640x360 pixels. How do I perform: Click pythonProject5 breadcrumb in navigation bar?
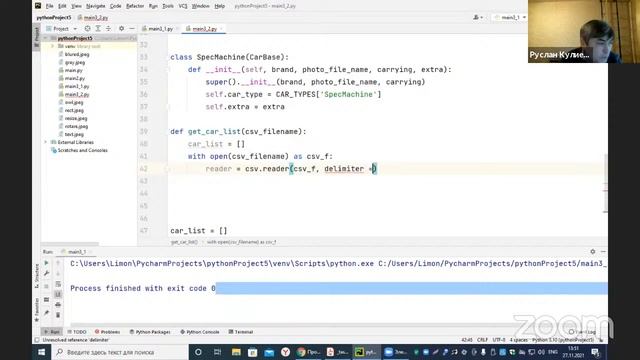click(53, 18)
